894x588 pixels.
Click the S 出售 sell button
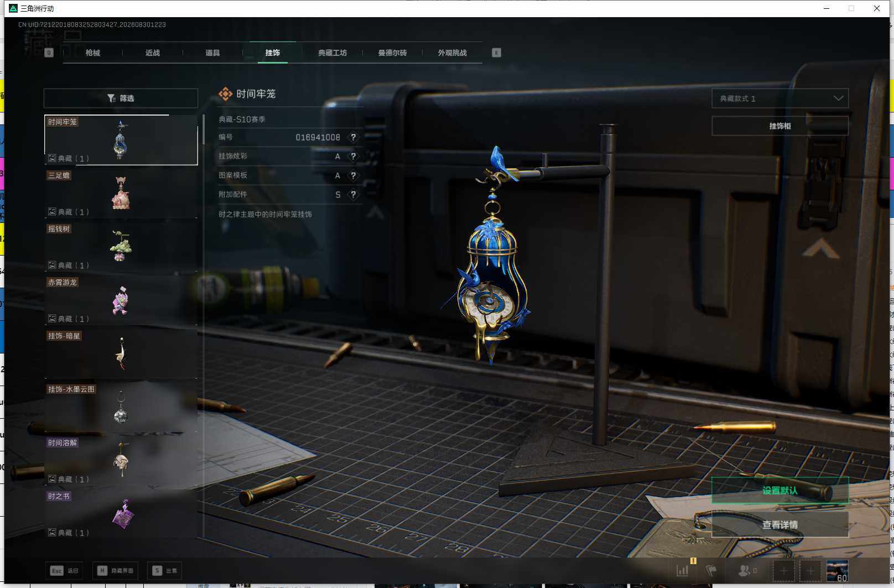(165, 570)
